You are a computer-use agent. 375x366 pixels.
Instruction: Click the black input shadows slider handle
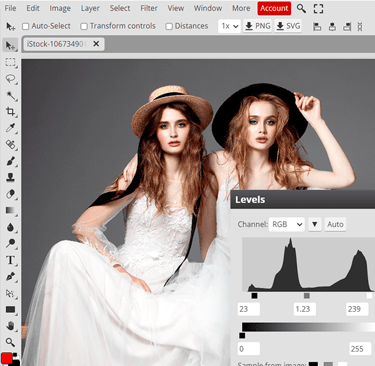[x=254, y=296]
